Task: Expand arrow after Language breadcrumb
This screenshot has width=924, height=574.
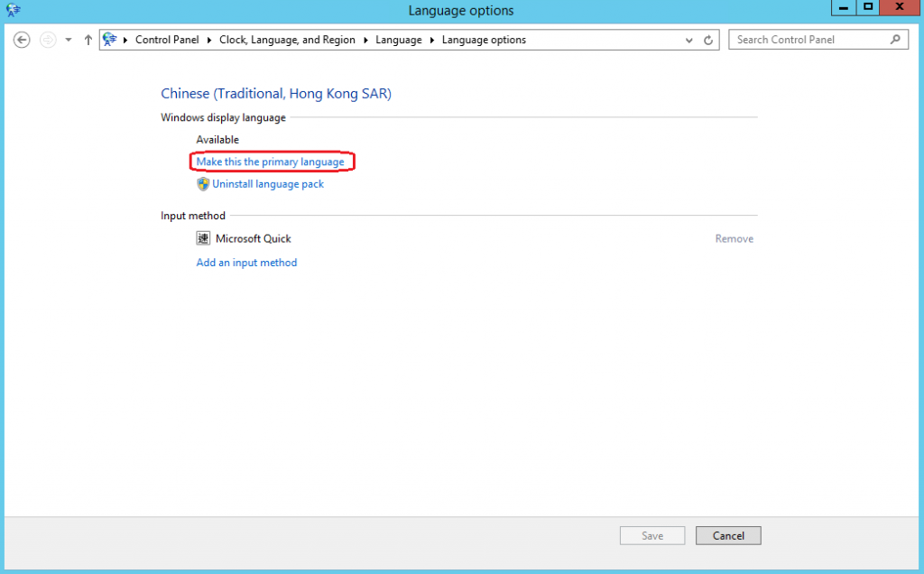Action: coord(432,40)
